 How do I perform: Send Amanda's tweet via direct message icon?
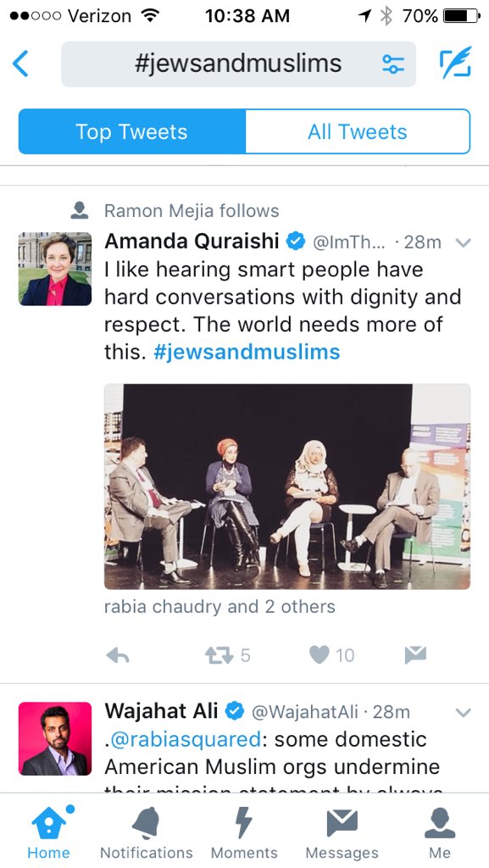click(415, 655)
